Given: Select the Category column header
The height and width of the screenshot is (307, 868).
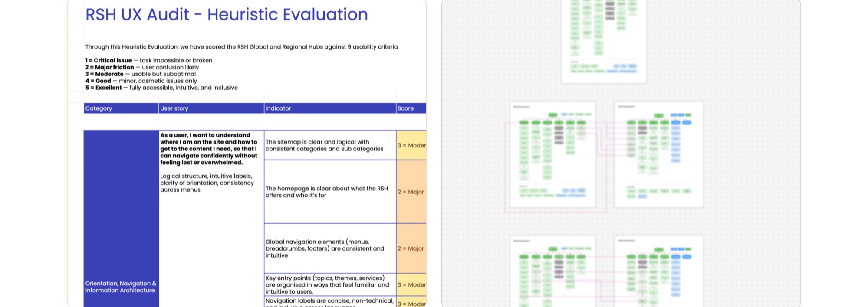Looking at the screenshot, I should pos(121,108).
